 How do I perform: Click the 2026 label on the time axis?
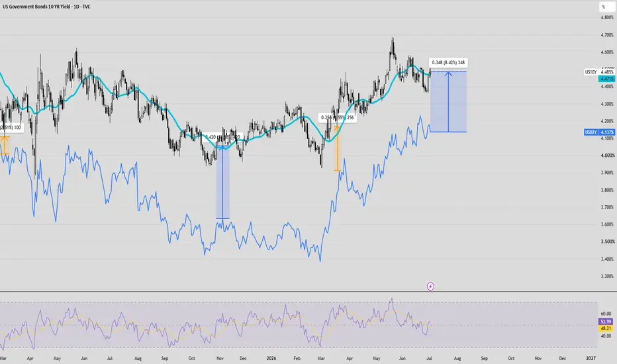[x=271, y=359]
